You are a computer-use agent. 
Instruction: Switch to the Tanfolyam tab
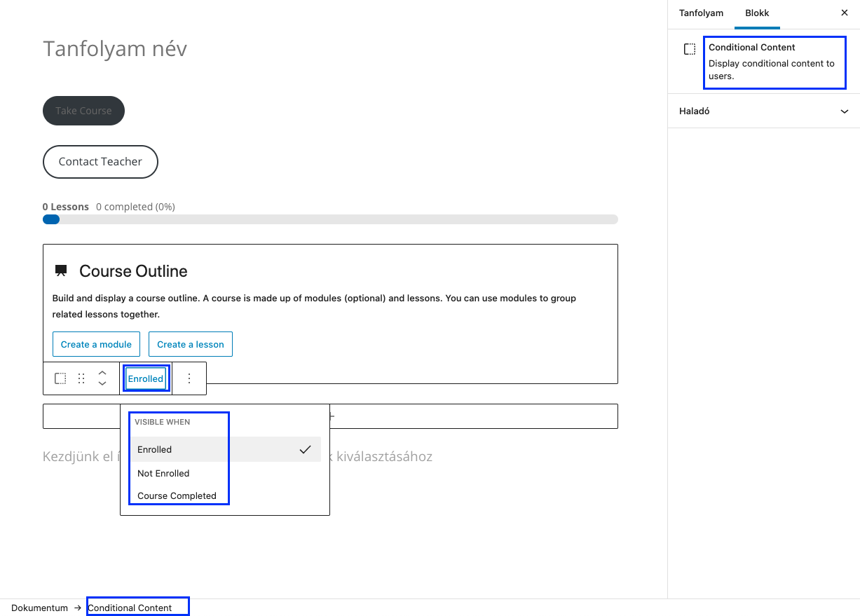(x=701, y=13)
